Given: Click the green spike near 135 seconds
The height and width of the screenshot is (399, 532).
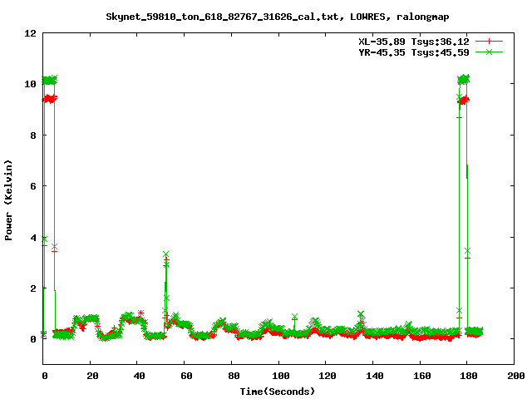Looking at the screenshot, I should tap(361, 314).
